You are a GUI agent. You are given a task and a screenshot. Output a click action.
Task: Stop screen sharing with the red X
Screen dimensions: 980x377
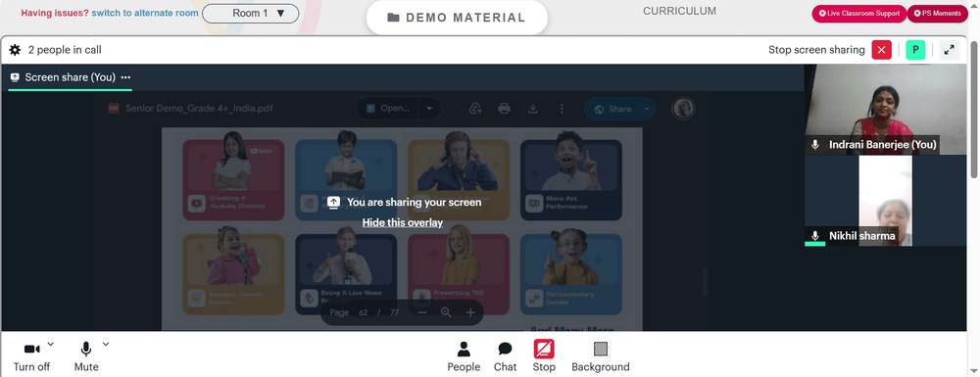(x=881, y=50)
